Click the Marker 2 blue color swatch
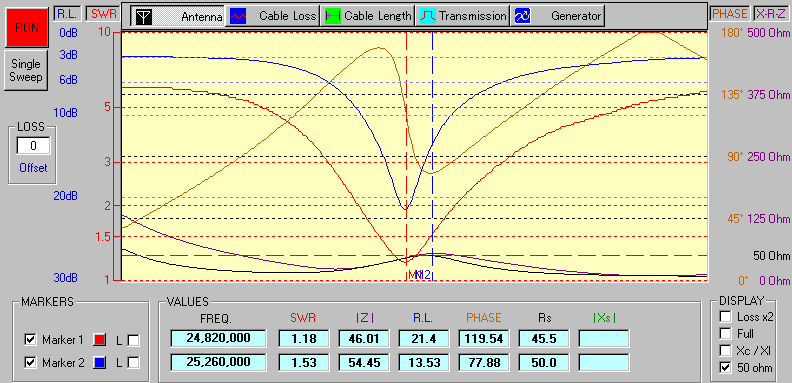This screenshot has width=792, height=383. coord(100,363)
